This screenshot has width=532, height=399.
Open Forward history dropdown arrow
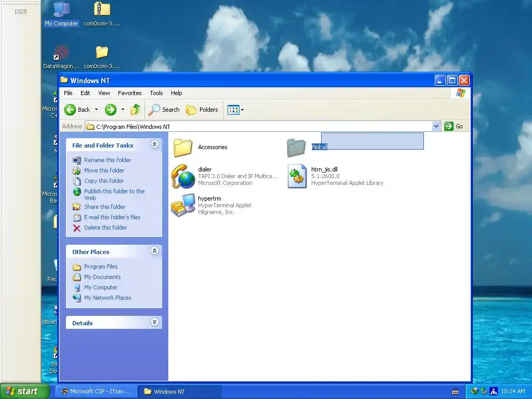123,110
